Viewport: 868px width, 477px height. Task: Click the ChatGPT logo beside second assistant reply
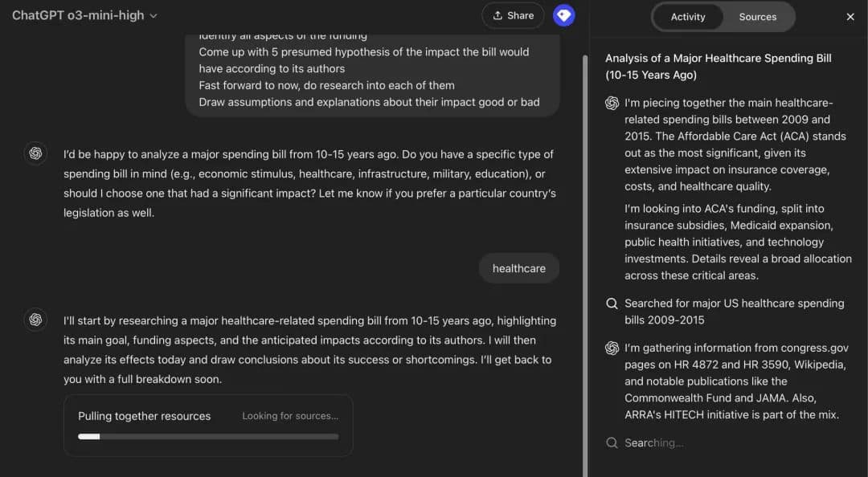tap(35, 320)
